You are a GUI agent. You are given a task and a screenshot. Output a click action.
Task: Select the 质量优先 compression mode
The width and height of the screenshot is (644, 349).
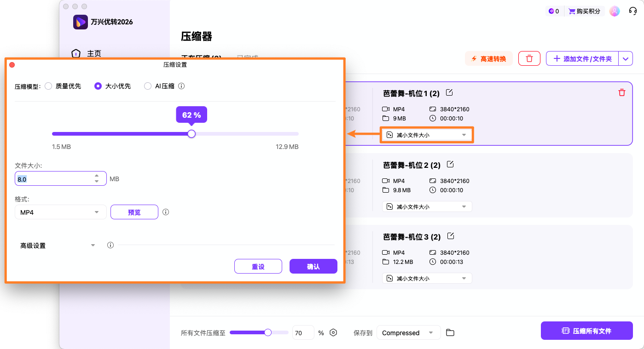click(x=48, y=86)
